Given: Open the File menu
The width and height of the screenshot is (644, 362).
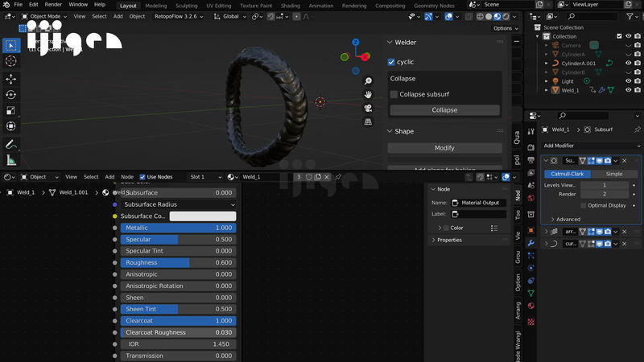Looking at the screenshot, I should click(x=19, y=5).
